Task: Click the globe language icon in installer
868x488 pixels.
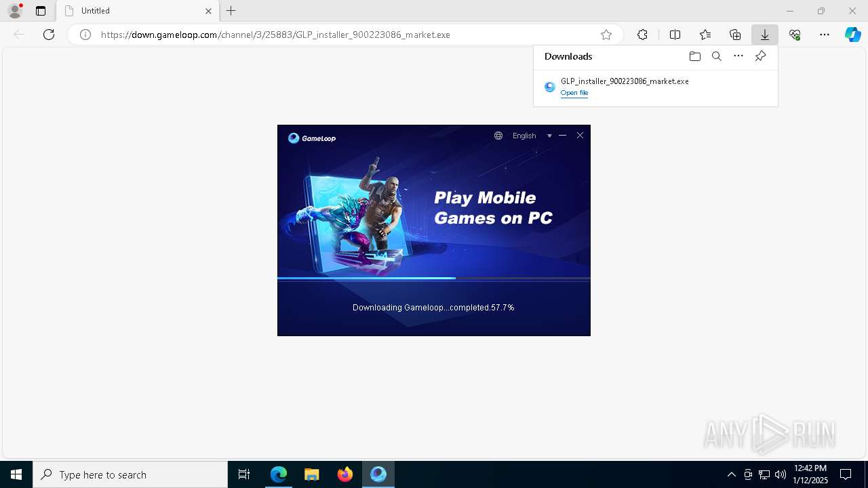Action: pyautogui.click(x=498, y=136)
